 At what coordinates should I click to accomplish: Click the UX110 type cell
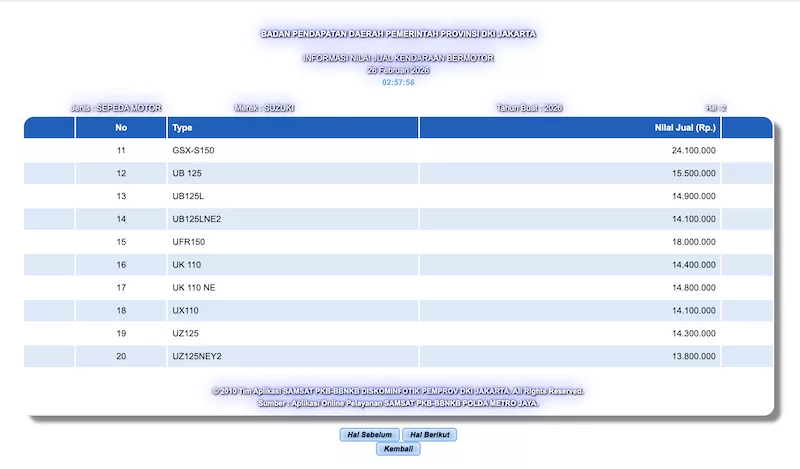tap(185, 310)
